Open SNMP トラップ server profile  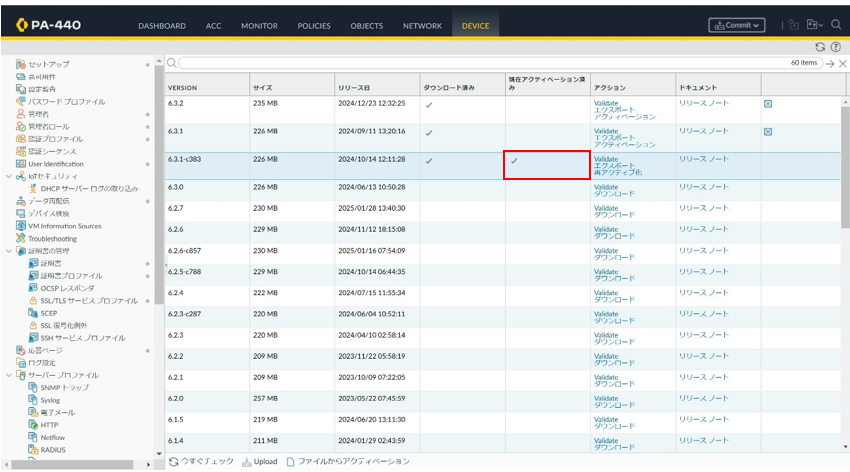[x=65, y=387]
